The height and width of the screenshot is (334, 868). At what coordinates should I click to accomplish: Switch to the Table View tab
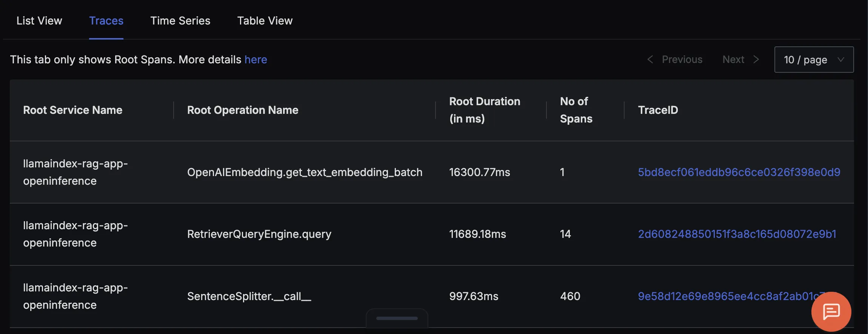(265, 21)
